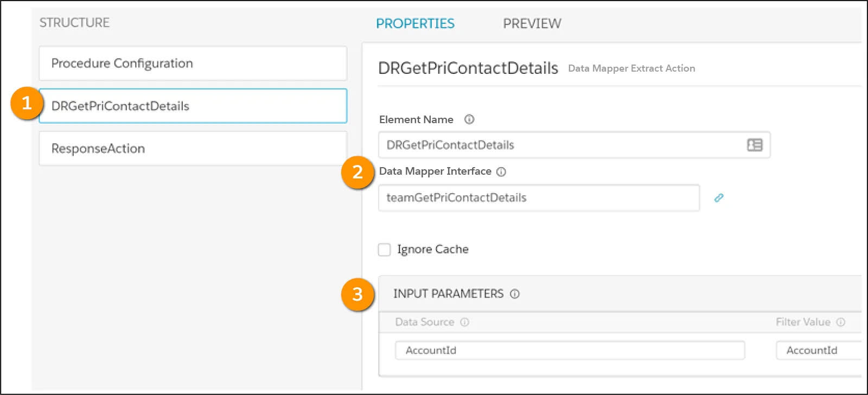Select the ResponseAction structure step

click(x=193, y=148)
